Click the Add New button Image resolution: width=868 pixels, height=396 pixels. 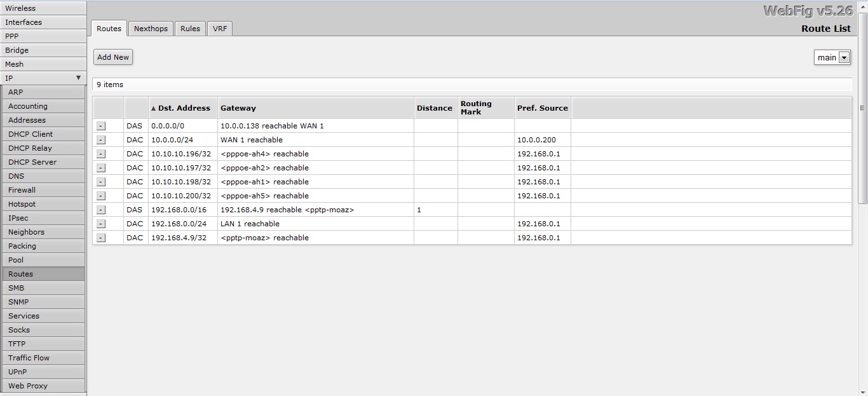113,57
